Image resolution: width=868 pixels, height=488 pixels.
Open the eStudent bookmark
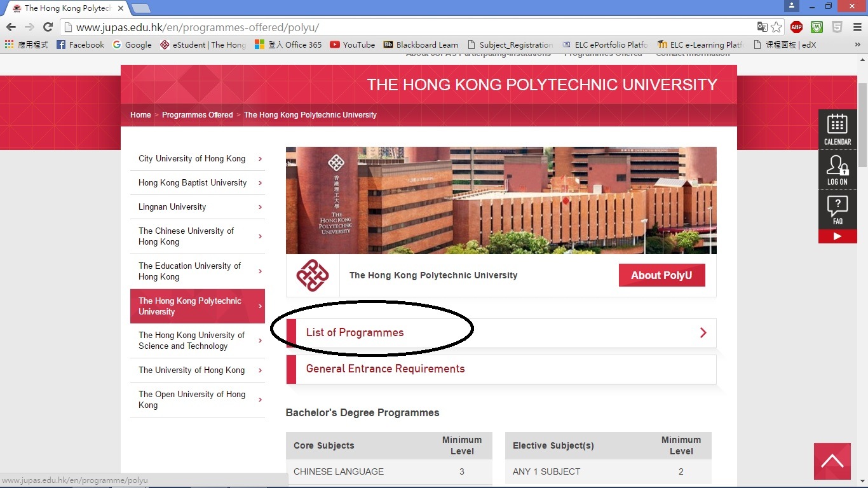click(x=203, y=44)
